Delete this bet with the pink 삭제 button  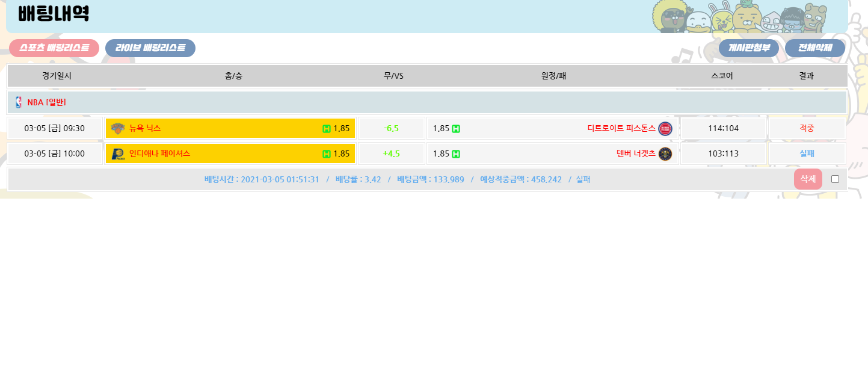point(807,179)
